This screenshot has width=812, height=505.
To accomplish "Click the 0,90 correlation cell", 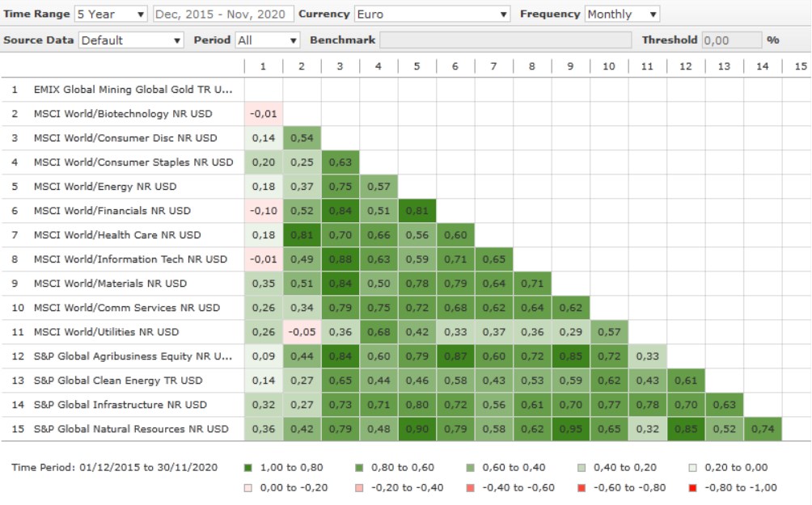I will [x=417, y=429].
